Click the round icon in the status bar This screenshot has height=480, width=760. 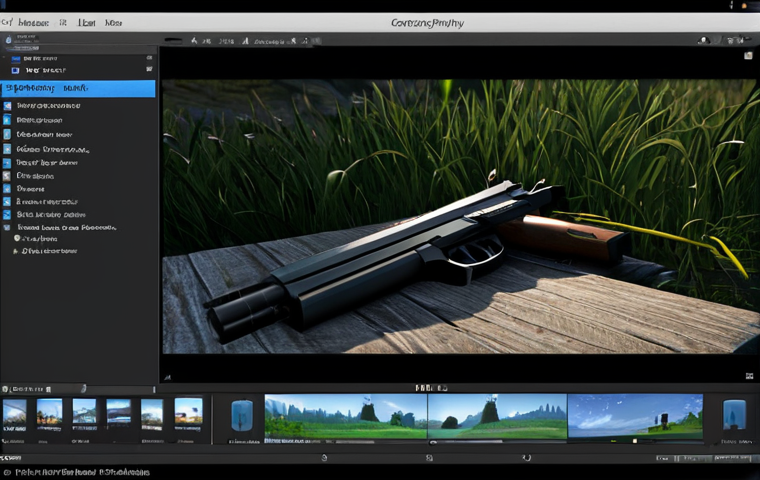click(x=7, y=472)
